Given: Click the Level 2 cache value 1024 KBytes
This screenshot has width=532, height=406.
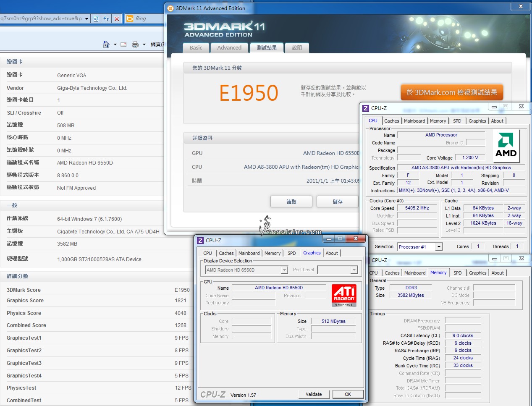Looking at the screenshot, I should (483, 223).
